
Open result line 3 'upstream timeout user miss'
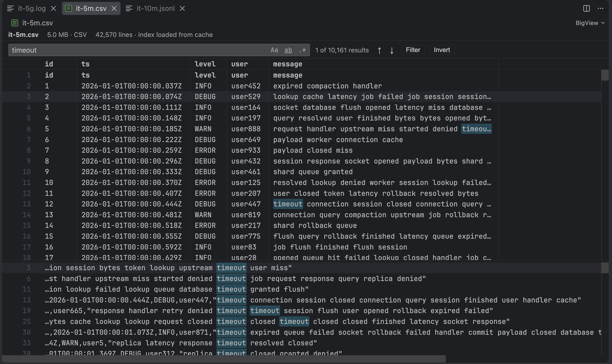301,268
